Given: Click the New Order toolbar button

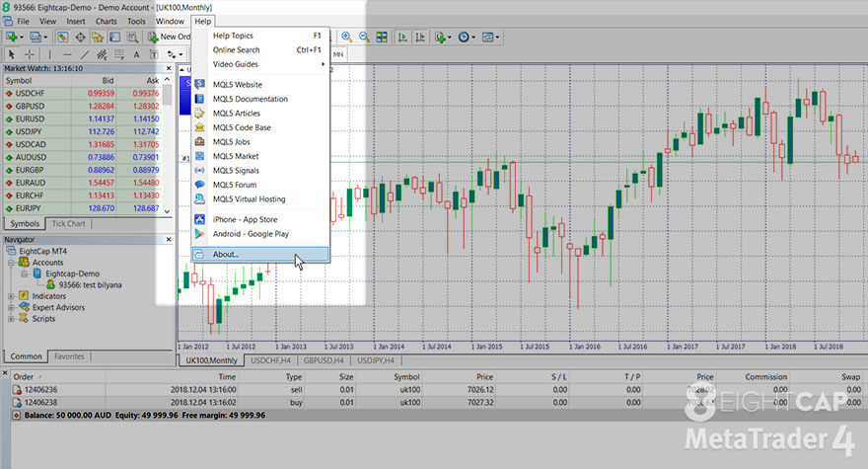Looking at the screenshot, I should pos(169,38).
